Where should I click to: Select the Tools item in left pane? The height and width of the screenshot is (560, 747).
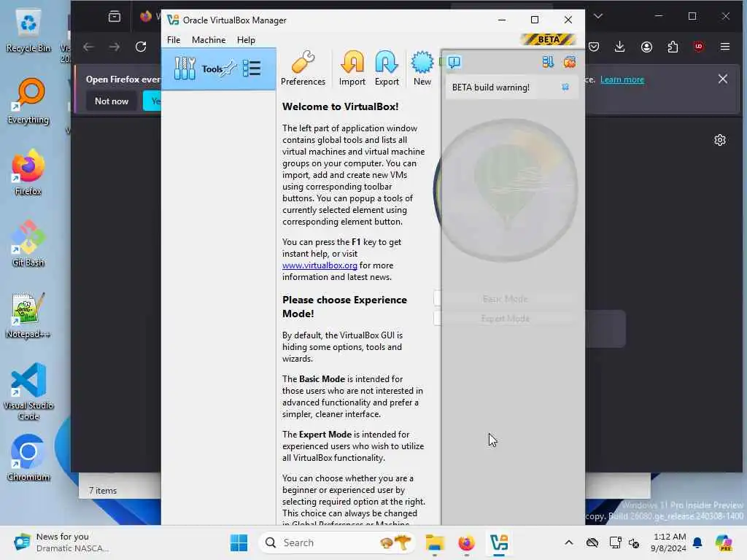pos(218,69)
